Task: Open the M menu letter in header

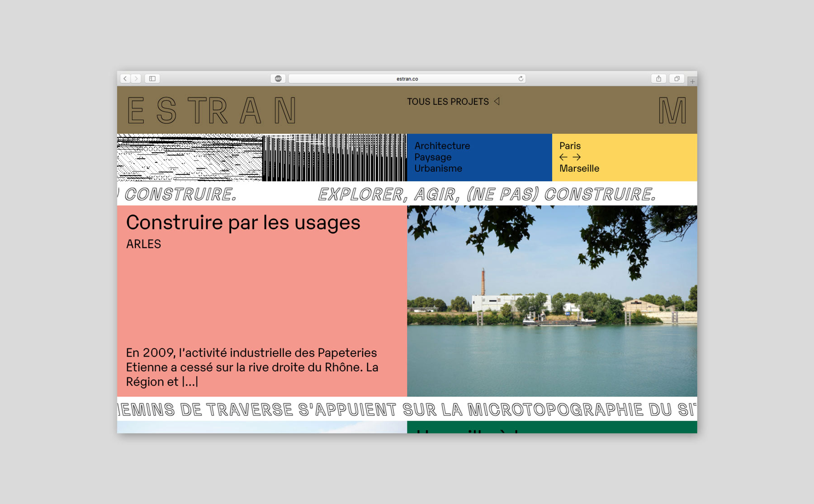Action: pyautogui.click(x=672, y=111)
